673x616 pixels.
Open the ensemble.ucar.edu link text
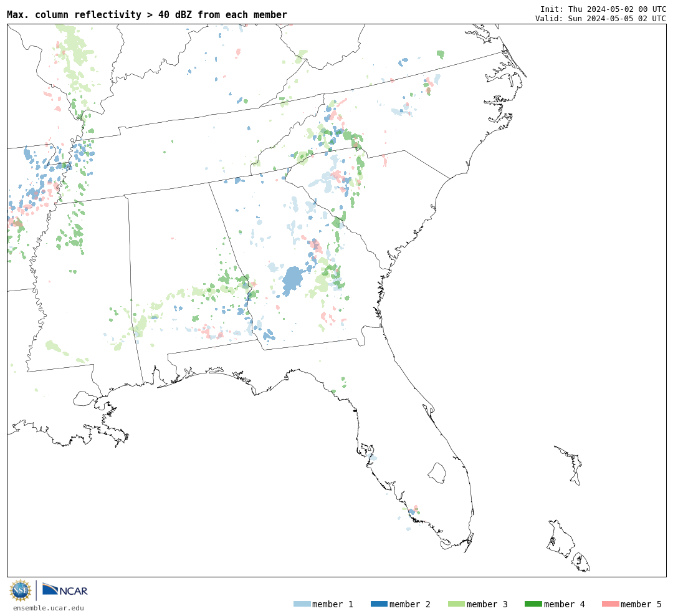pyautogui.click(x=49, y=608)
